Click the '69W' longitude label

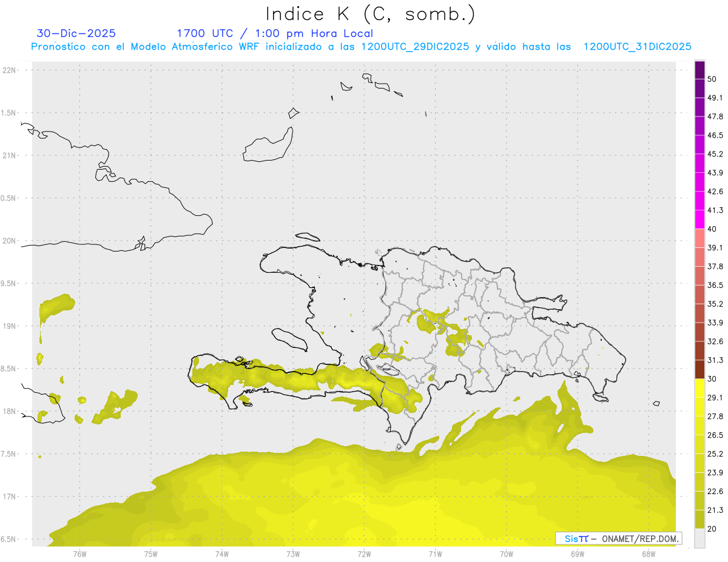578,554
